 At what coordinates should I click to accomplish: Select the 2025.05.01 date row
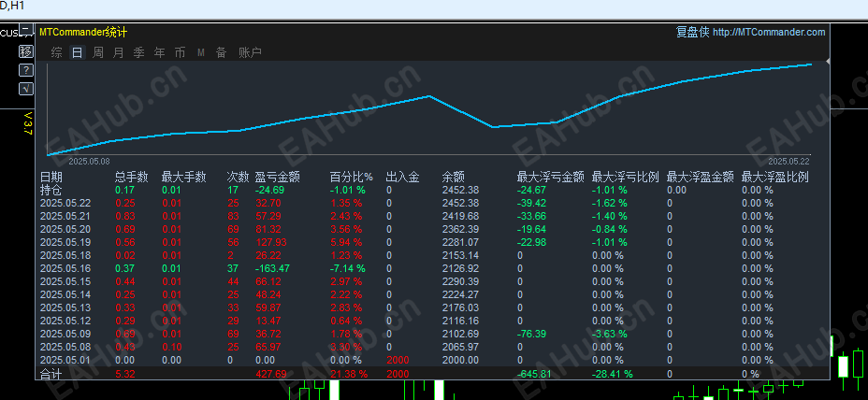pyautogui.click(x=65, y=360)
